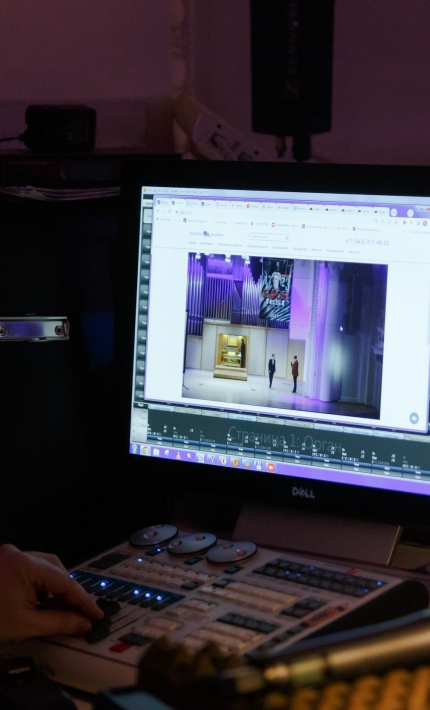Open the round chat widget on webpage
This screenshot has width=430, height=710.
(x=414, y=418)
